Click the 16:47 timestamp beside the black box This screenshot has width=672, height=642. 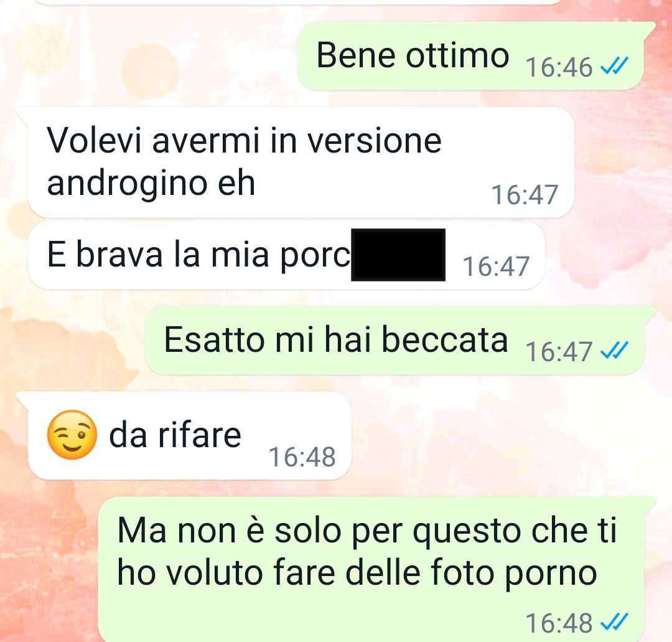click(x=496, y=266)
